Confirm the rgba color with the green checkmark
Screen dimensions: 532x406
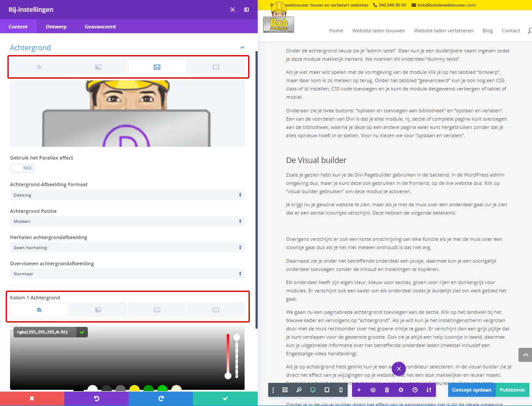(81, 332)
